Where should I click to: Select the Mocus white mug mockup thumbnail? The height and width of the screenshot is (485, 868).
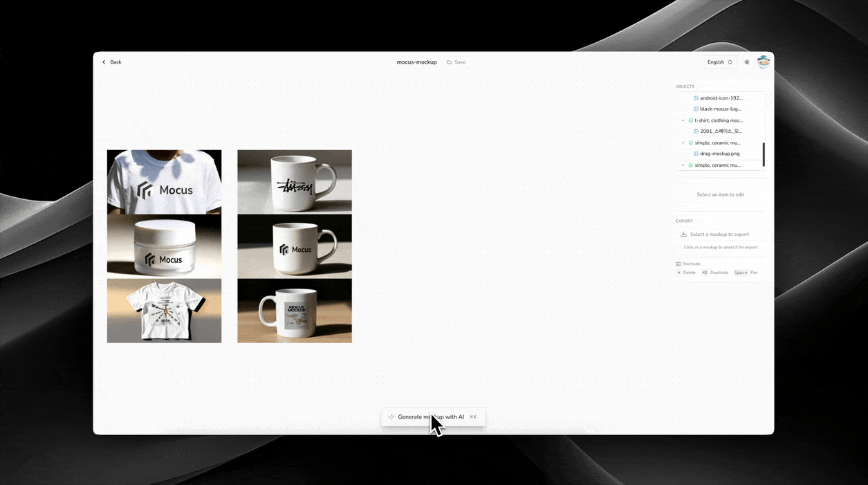[294, 246]
